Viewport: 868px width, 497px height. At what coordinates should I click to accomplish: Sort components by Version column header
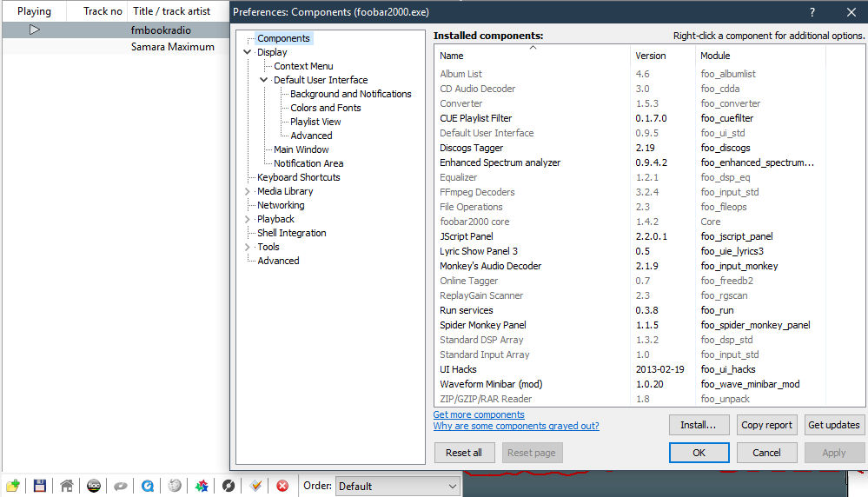[651, 56]
